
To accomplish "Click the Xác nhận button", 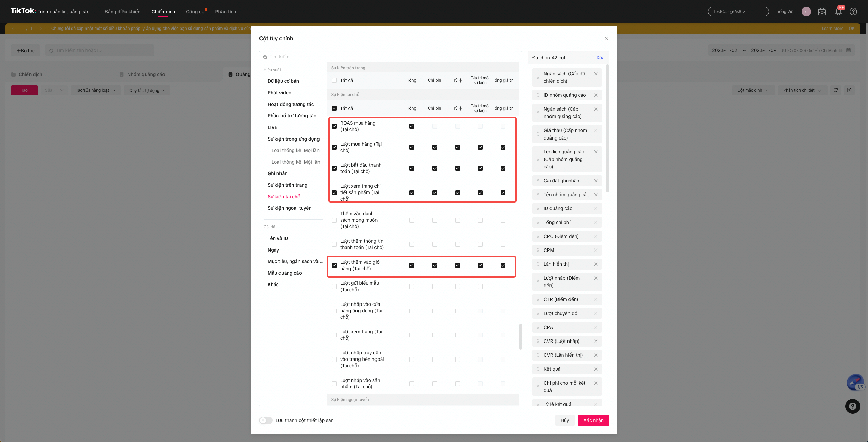I will tap(593, 420).
